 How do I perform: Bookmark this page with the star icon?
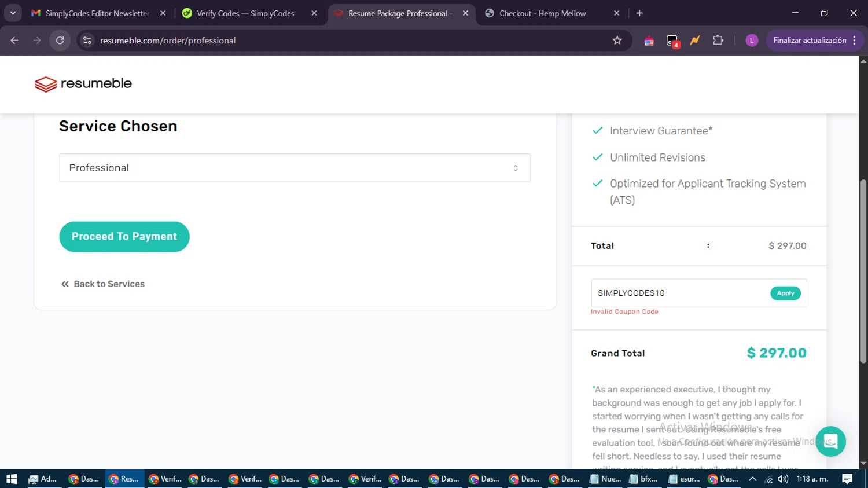pos(617,41)
